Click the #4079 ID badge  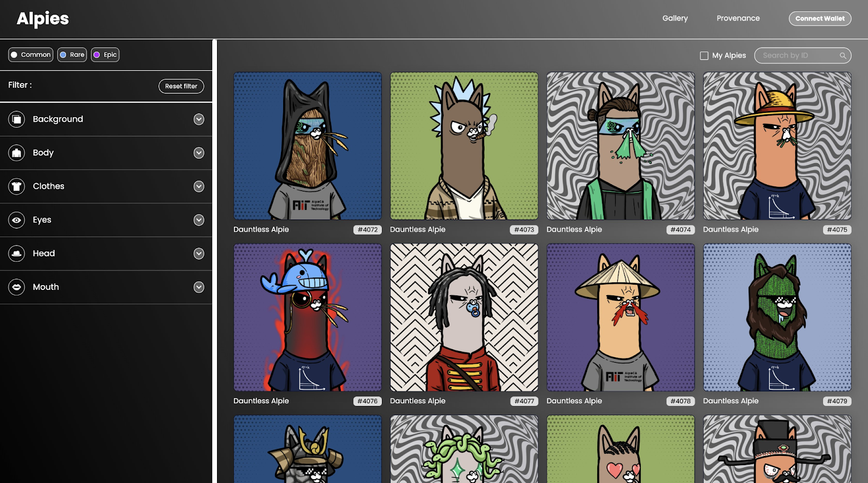(x=837, y=401)
